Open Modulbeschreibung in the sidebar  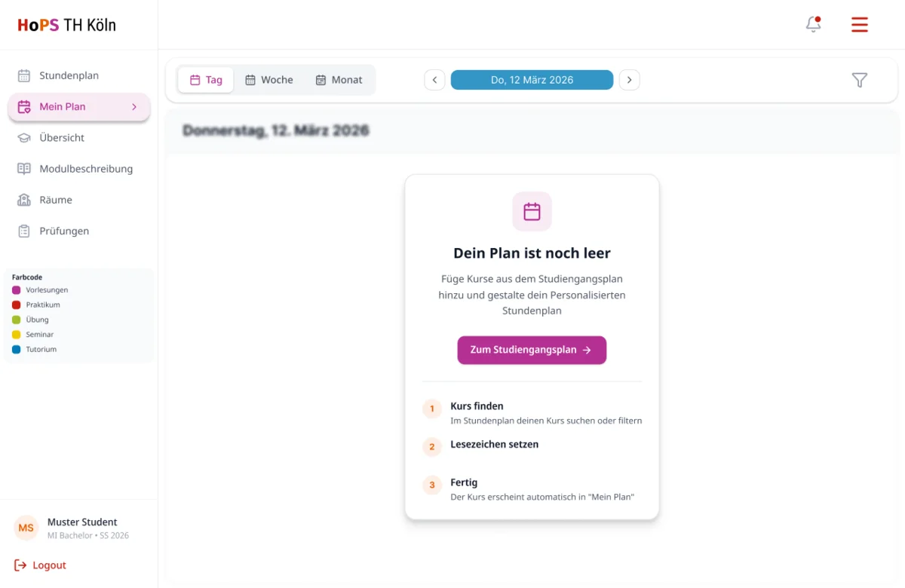tap(86, 169)
